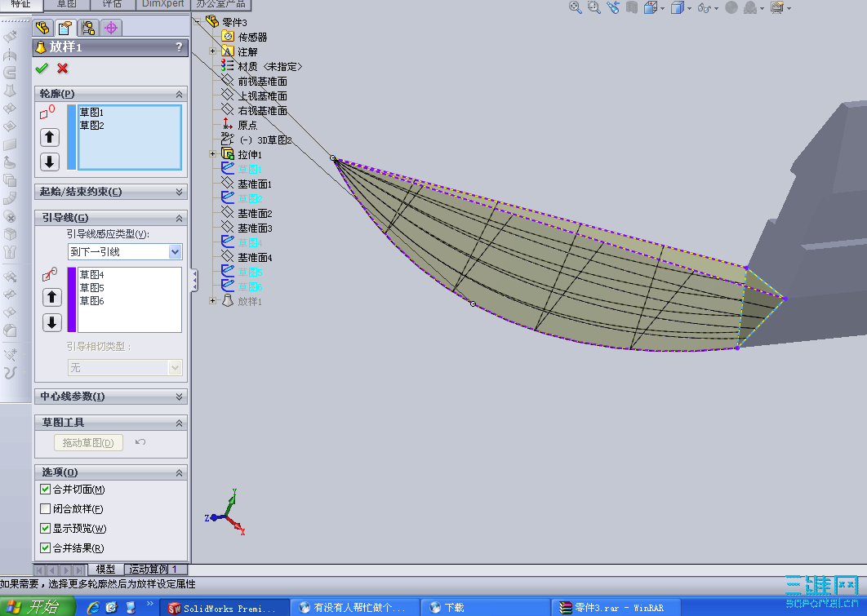Collapse the 零件3 root node
This screenshot has height=616, width=867.
coord(198,21)
